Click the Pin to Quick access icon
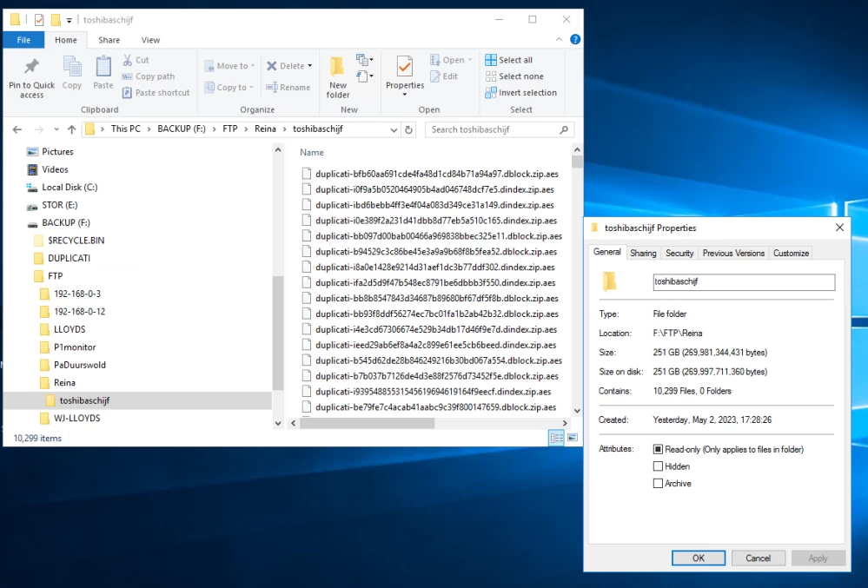This screenshot has width=868, height=588. pos(31,68)
